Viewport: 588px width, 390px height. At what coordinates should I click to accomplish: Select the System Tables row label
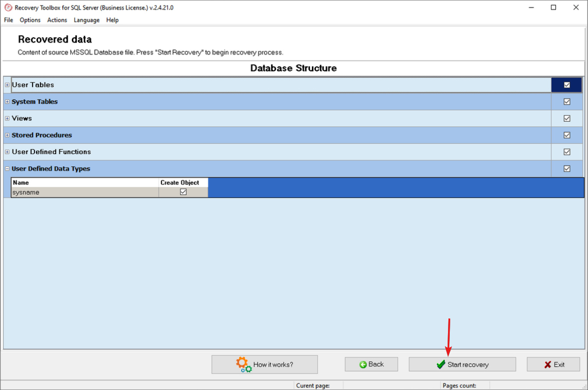pyautogui.click(x=35, y=101)
